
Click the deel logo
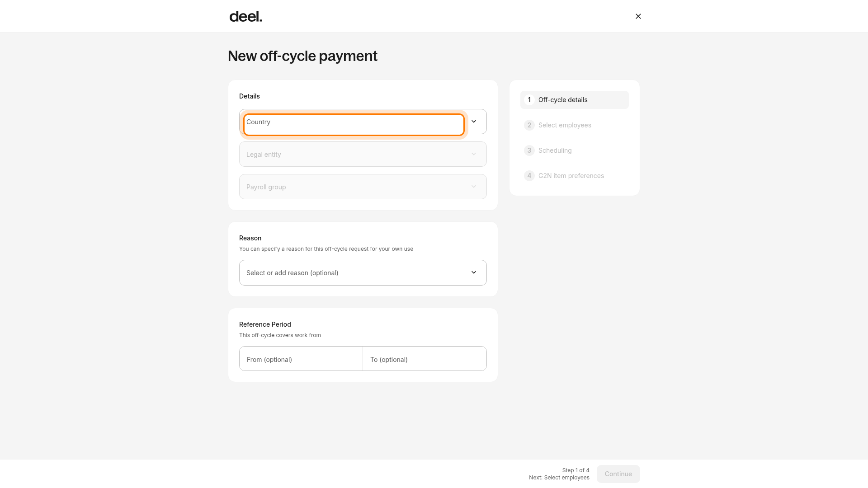tap(245, 17)
